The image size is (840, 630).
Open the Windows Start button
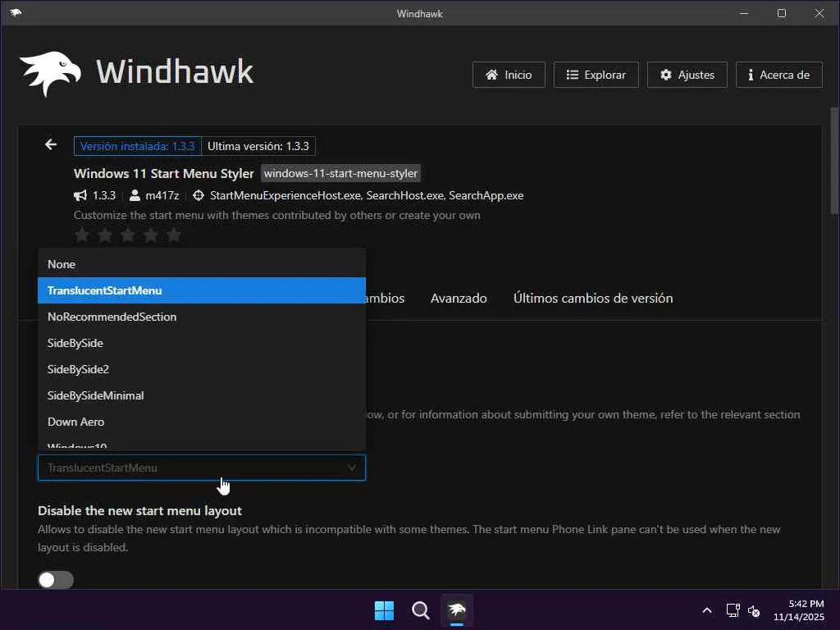(384, 610)
